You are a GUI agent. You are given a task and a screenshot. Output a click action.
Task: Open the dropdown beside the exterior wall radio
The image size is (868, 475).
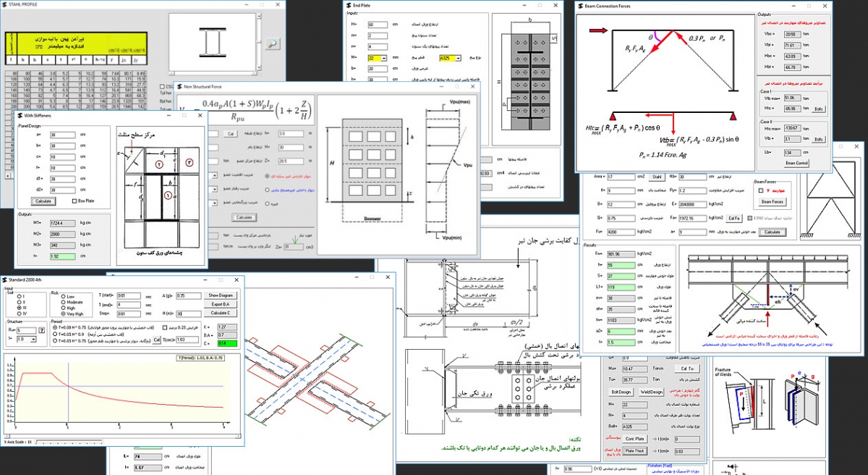[215, 175]
